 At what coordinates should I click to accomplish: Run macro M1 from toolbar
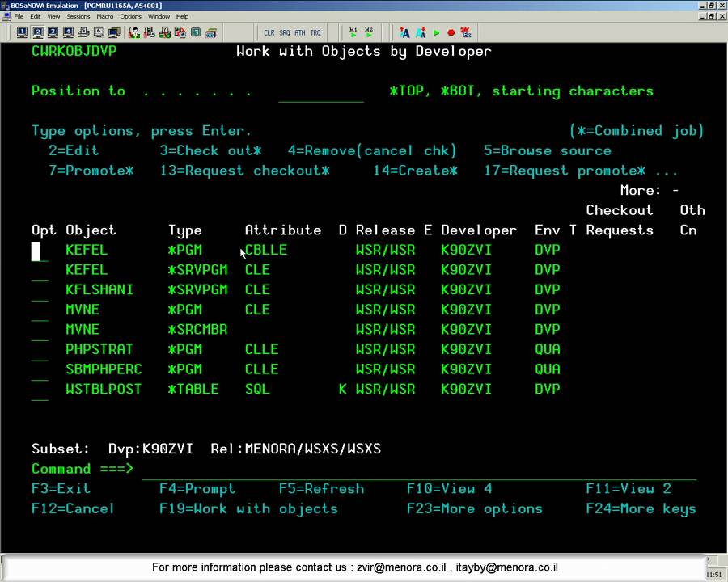click(x=353, y=32)
